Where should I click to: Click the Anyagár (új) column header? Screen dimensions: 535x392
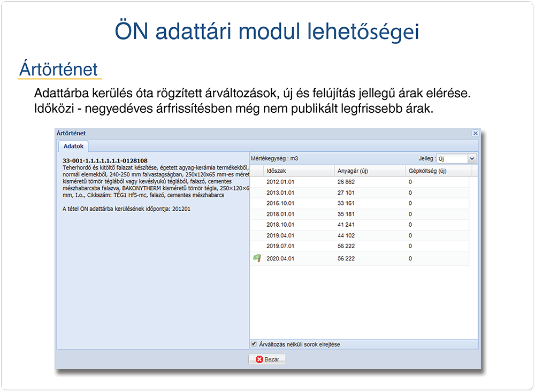point(370,171)
